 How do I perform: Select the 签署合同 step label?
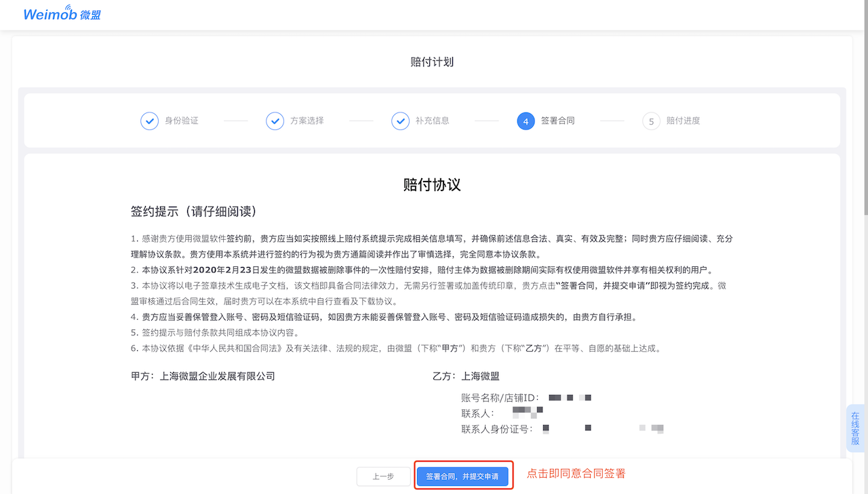click(x=558, y=121)
